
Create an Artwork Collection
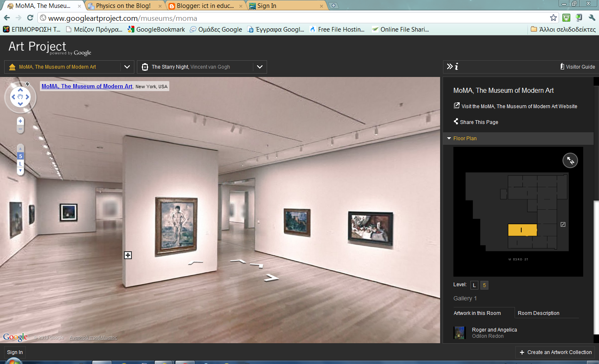tap(555, 352)
